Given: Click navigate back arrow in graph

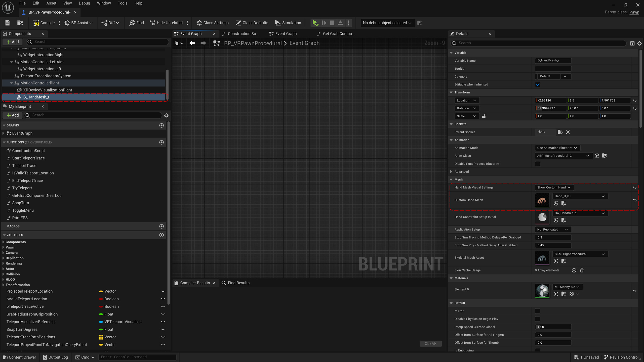Looking at the screenshot, I should (192, 43).
